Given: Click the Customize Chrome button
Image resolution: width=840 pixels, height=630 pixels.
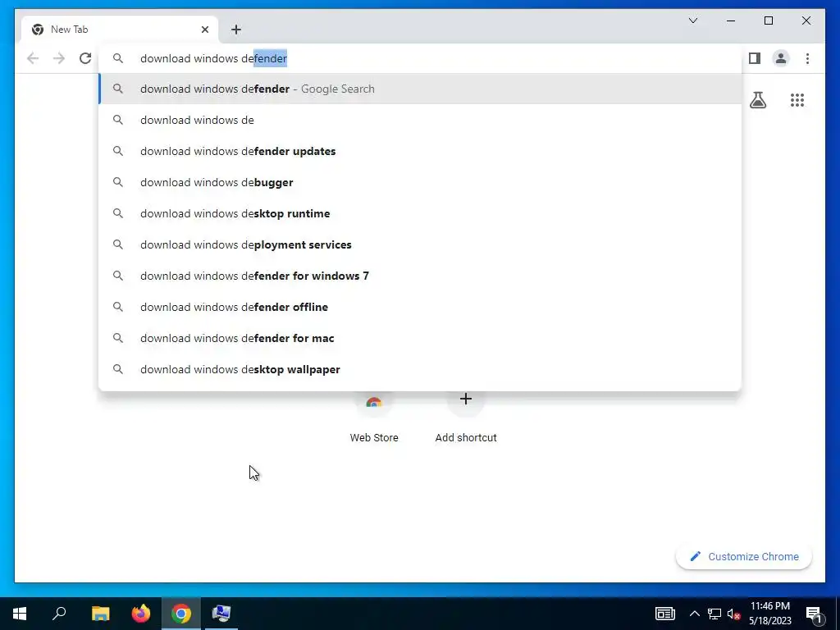Looking at the screenshot, I should point(743,557).
